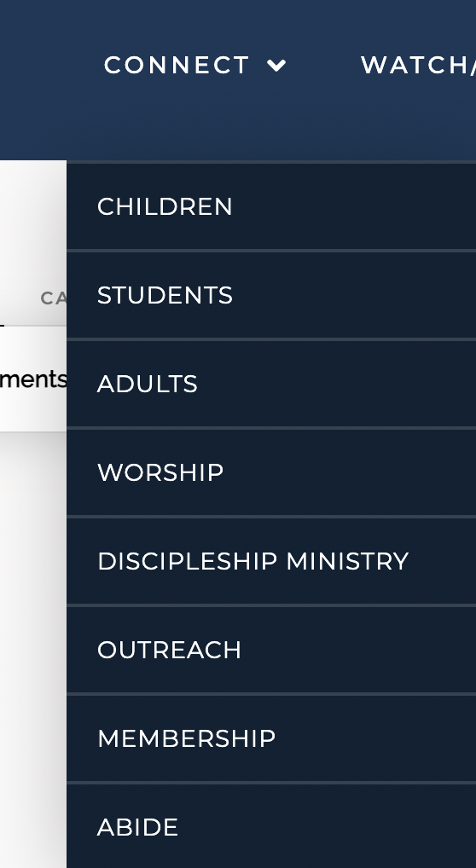Click the white card area just below "ments"
This screenshot has height=868, width=476.
pos(33,411)
